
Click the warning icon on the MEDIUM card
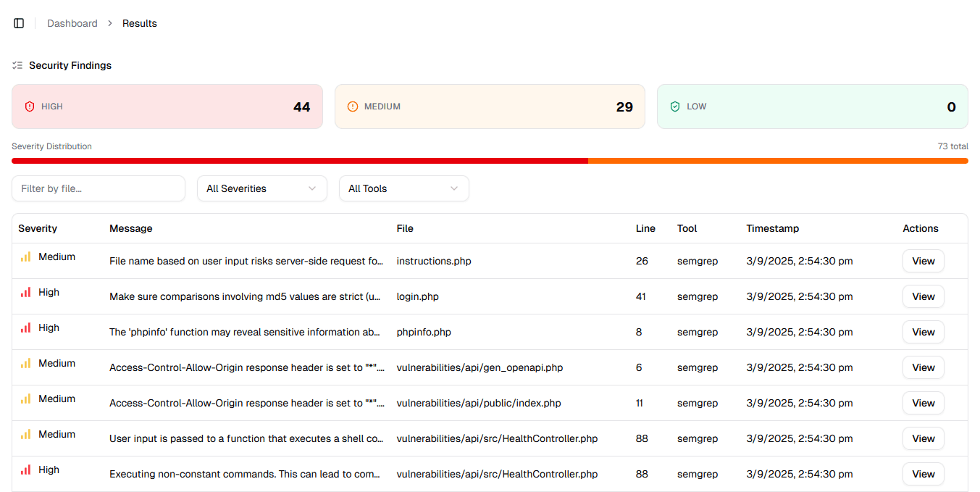(352, 106)
